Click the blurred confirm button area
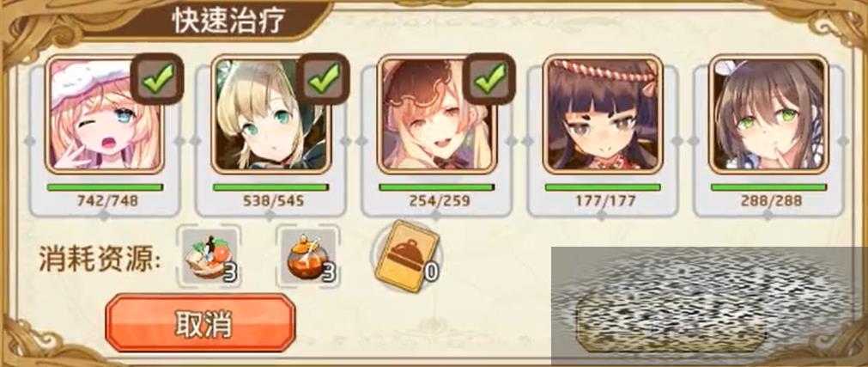The height and width of the screenshot is (367, 868). coord(671,324)
